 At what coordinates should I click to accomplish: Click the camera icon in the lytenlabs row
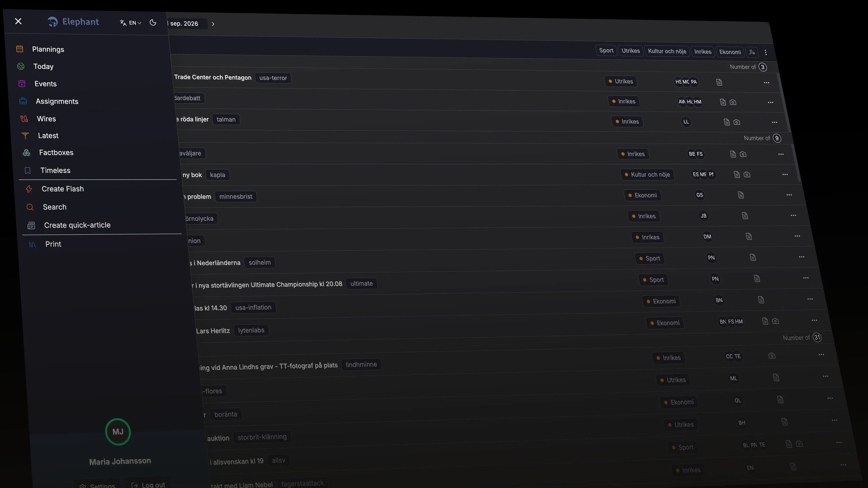click(775, 321)
